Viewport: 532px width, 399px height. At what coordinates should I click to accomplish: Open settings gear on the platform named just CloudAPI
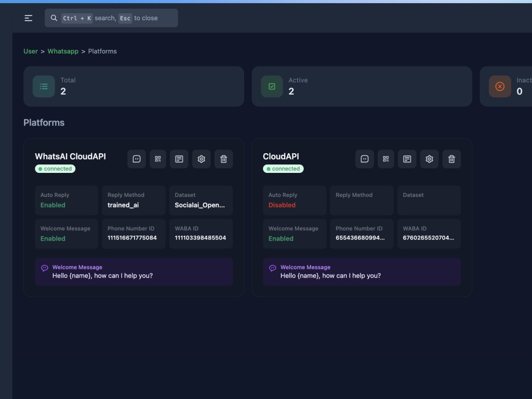[x=429, y=159]
